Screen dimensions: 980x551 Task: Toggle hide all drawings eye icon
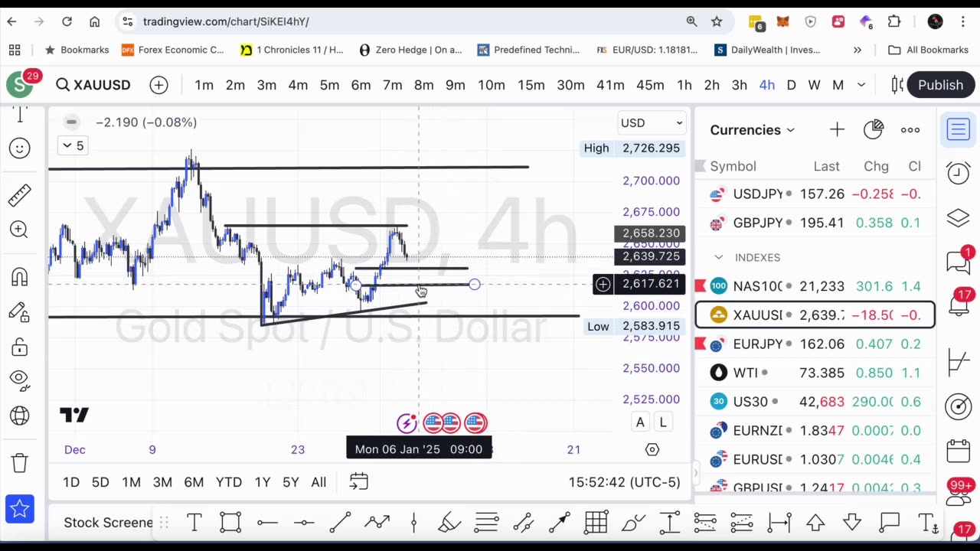(x=19, y=379)
